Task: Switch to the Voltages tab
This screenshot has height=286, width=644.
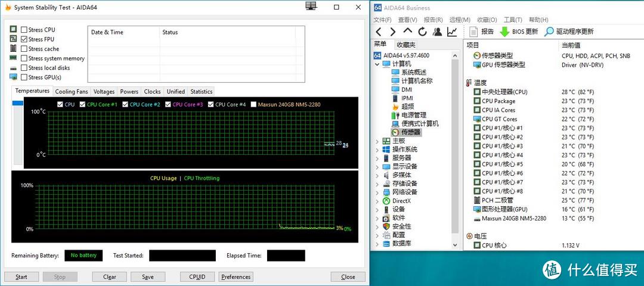Action: point(104,92)
